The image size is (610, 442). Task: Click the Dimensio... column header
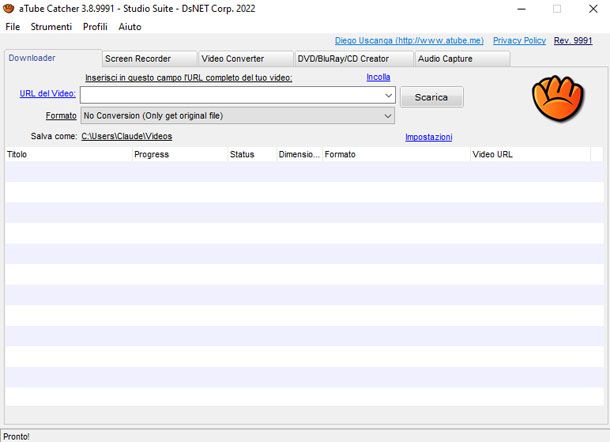pyautogui.click(x=300, y=154)
